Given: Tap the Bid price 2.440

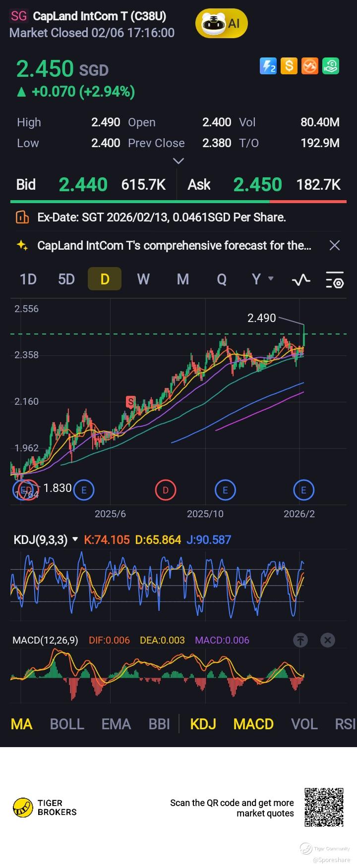Looking at the screenshot, I should 83,185.
